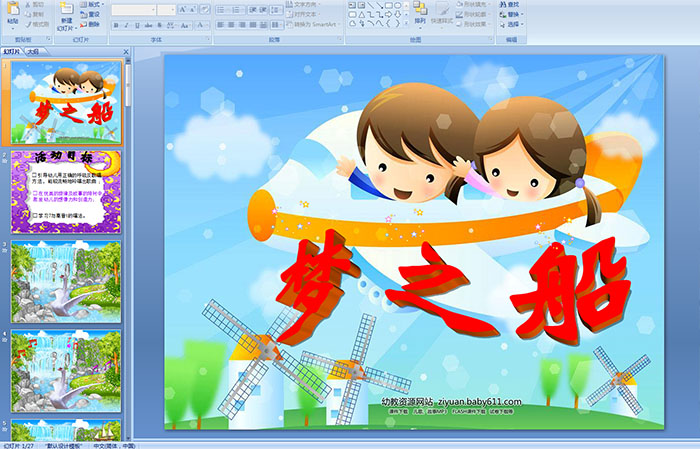Expand the shapes gallery More arrow
Screen dimensions: 700x449
pos(406,23)
